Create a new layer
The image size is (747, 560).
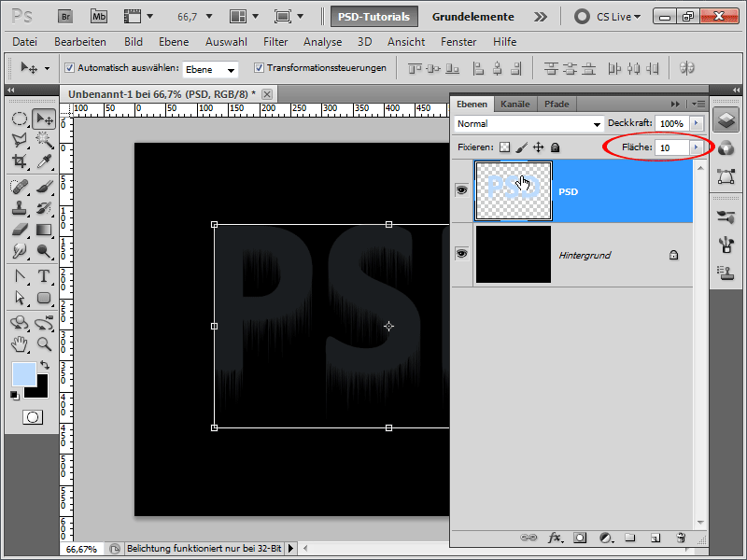(x=655, y=538)
